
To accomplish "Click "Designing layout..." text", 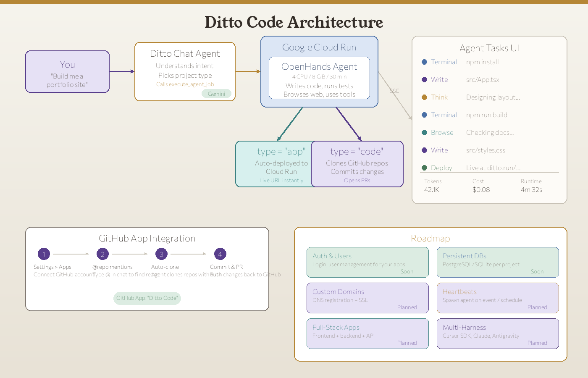I will pos(493,97).
